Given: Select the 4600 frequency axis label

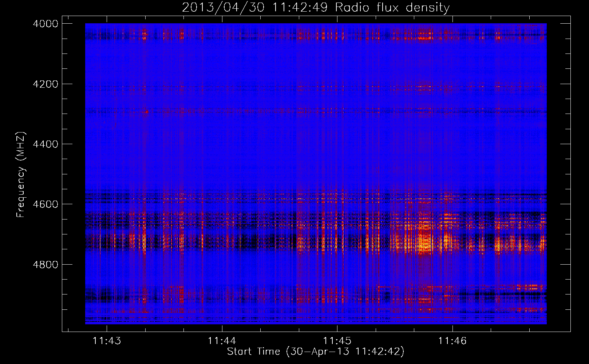Looking at the screenshot, I should coord(46,204).
